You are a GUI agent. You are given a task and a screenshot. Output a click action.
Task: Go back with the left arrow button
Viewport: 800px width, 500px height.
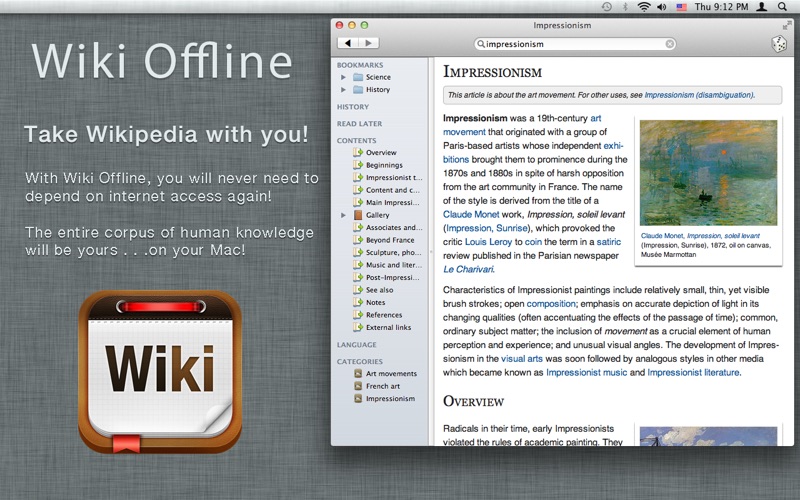click(x=348, y=43)
